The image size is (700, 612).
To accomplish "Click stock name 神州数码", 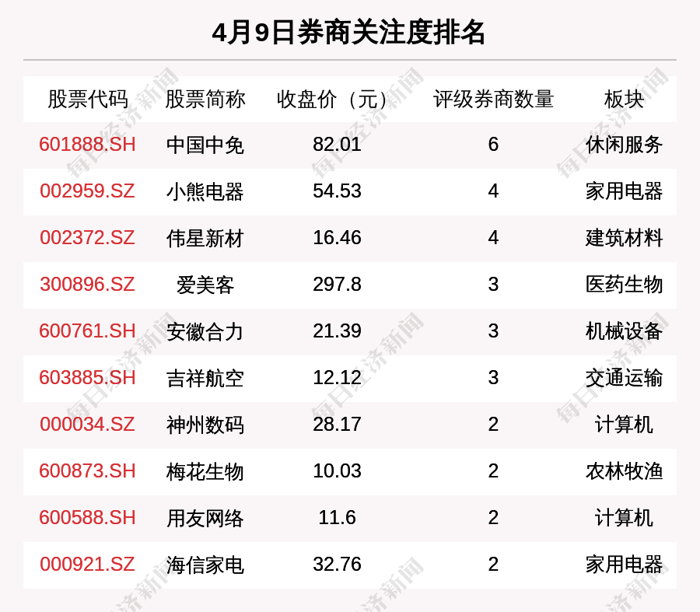I will [205, 425].
